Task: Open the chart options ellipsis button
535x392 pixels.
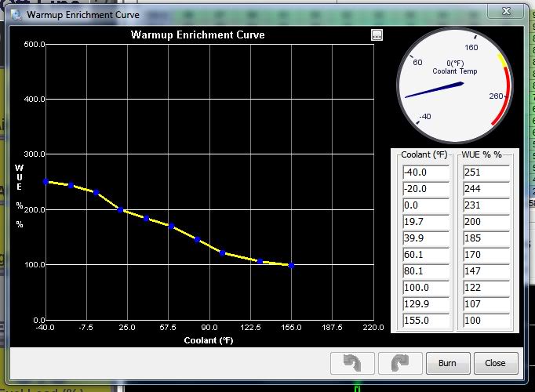Action: point(377,35)
